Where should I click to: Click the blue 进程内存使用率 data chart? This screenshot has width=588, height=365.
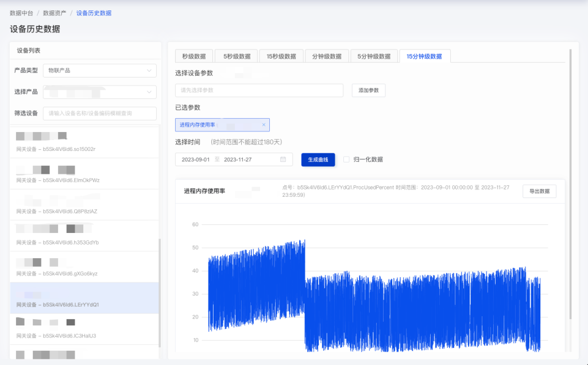click(x=373, y=287)
